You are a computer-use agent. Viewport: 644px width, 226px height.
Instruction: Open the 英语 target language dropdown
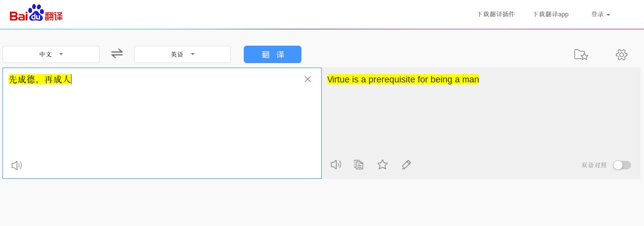coord(182,54)
